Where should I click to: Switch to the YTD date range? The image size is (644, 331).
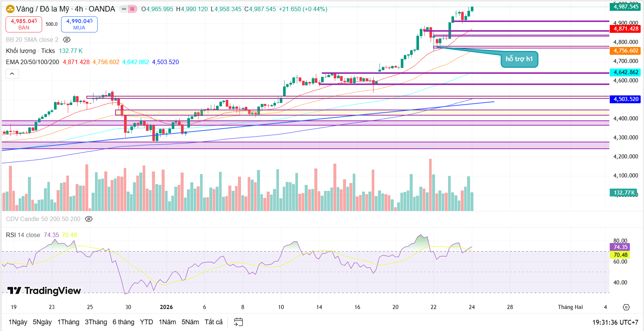[x=146, y=322]
